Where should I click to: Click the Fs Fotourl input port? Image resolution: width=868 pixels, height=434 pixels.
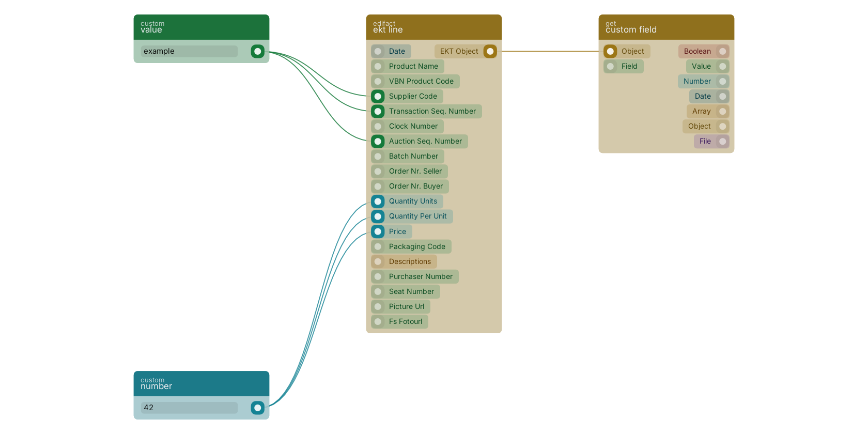click(378, 321)
